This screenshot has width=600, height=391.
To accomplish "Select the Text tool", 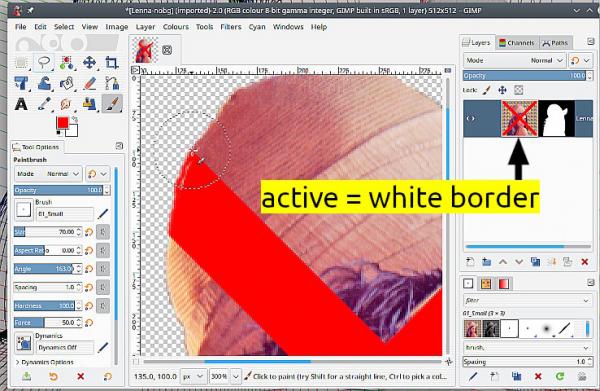I will pyautogui.click(x=21, y=104).
